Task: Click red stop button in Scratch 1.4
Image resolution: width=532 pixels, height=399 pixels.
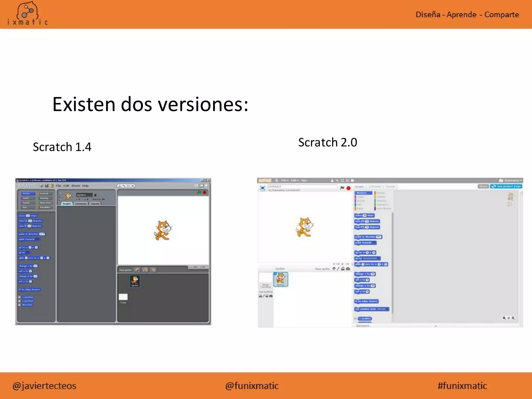Action: pos(204,192)
